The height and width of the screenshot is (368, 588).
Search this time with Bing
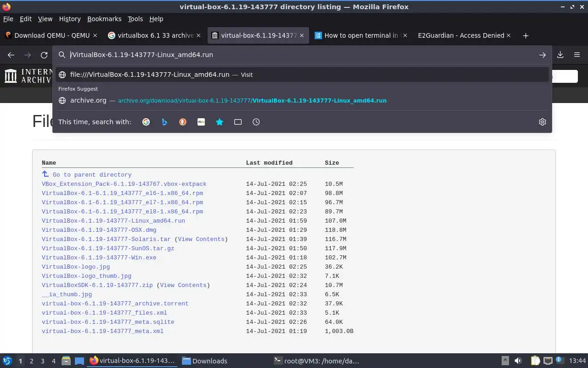pyautogui.click(x=164, y=122)
